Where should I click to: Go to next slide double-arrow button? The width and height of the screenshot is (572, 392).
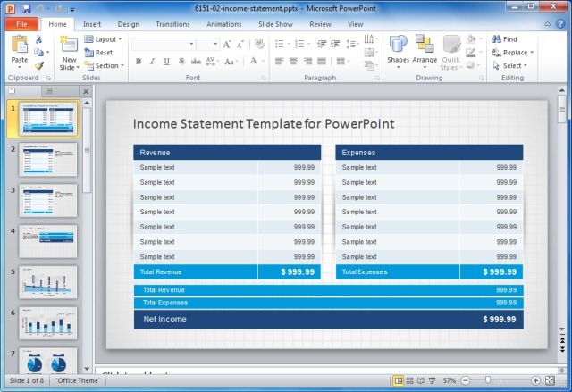coord(562,349)
